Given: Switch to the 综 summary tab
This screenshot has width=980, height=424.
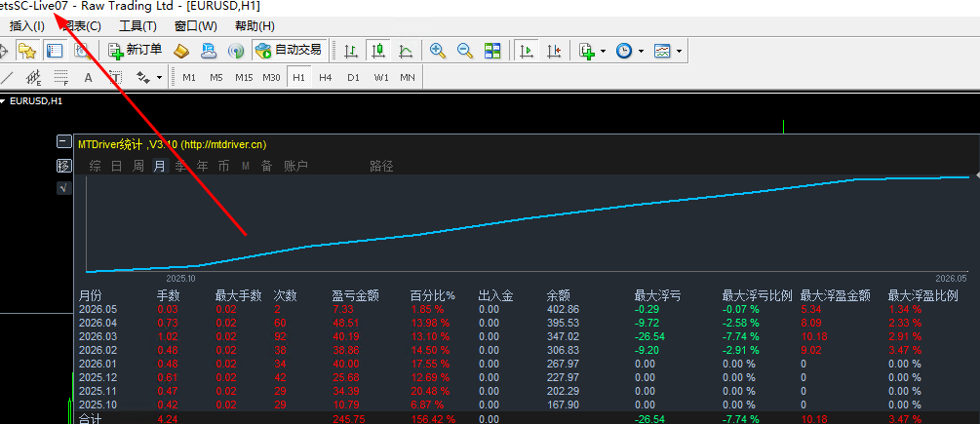Looking at the screenshot, I should [95, 166].
